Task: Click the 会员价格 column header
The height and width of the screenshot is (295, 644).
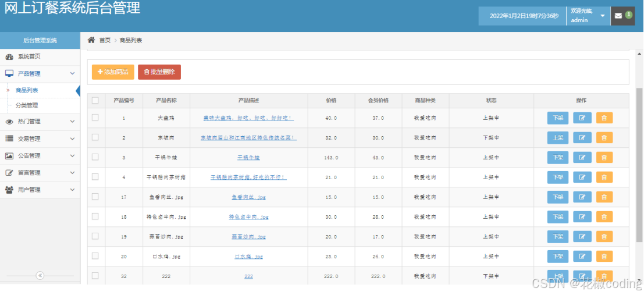Action: (x=378, y=100)
